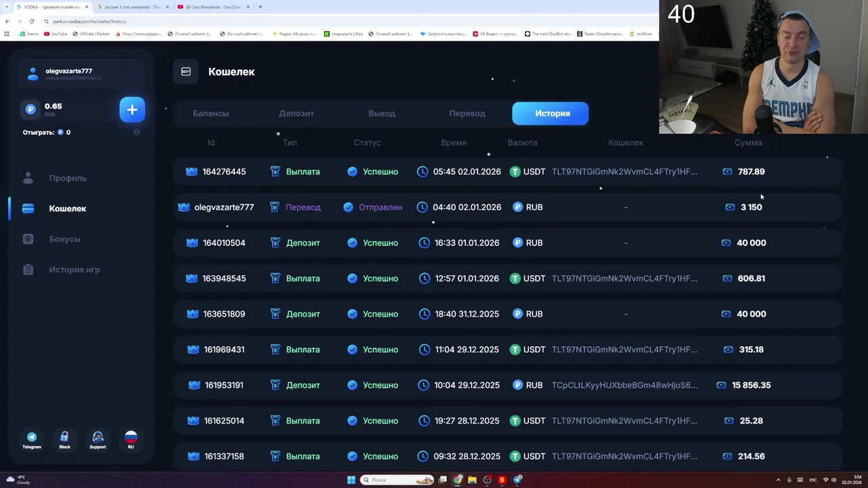Screen dimensions: 868x488
Task: Click the Кошелек card icon in header
Action: pos(186,72)
